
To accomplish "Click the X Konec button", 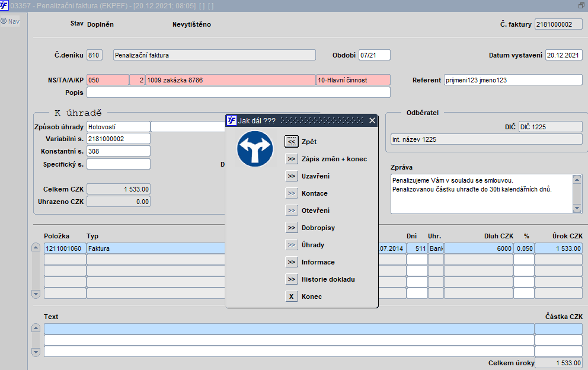I will point(291,296).
